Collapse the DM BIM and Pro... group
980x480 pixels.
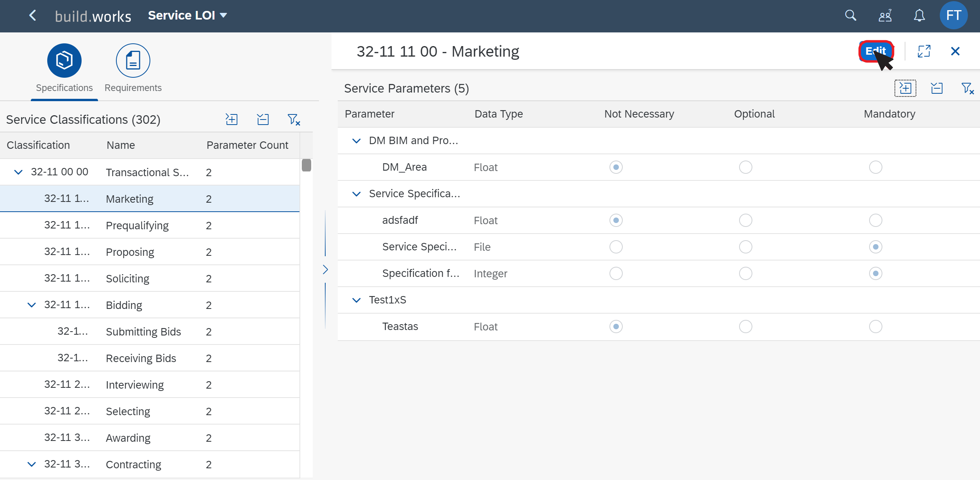point(356,141)
